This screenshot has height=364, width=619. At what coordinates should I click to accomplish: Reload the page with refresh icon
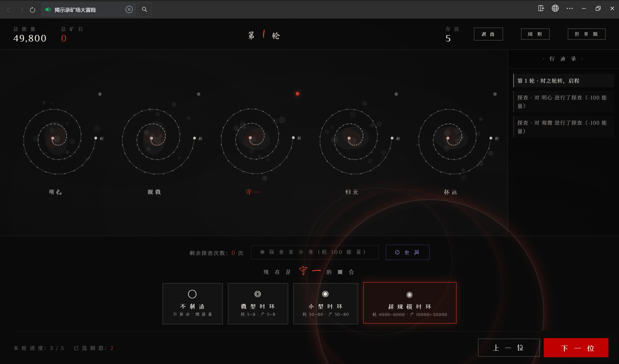pos(33,10)
